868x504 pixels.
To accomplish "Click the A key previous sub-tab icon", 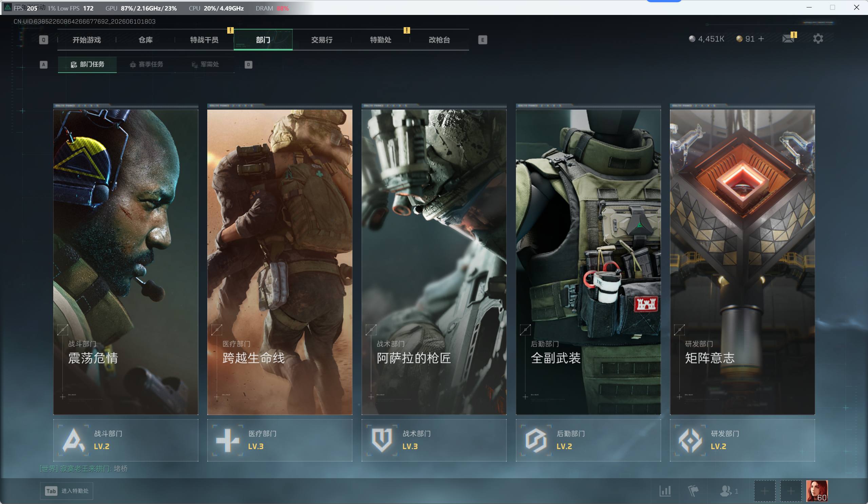I will [43, 64].
